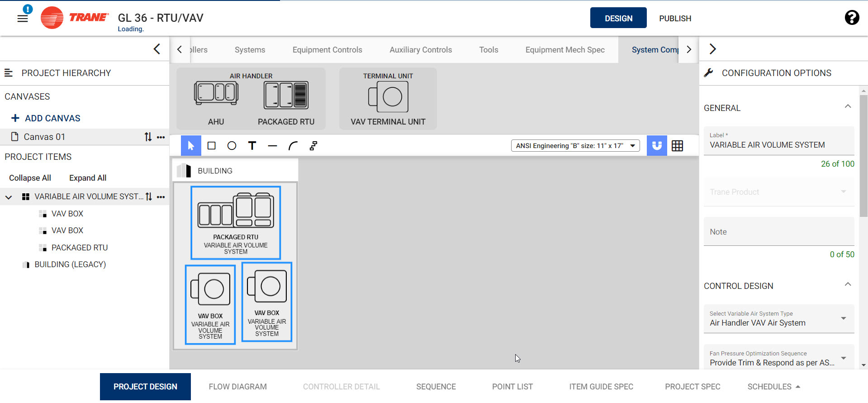Click the VAV Terminal Unit palette icon
This screenshot has height=403, width=868.
pyautogui.click(x=388, y=97)
